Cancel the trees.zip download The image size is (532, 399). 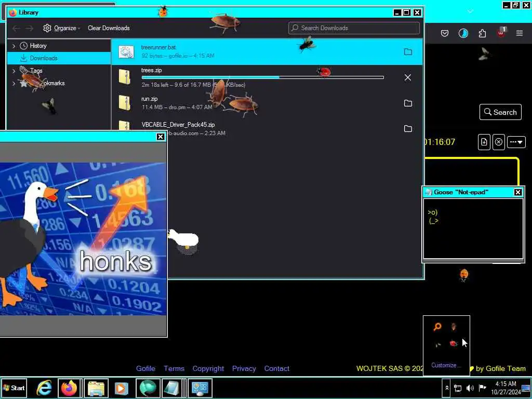pos(408,77)
